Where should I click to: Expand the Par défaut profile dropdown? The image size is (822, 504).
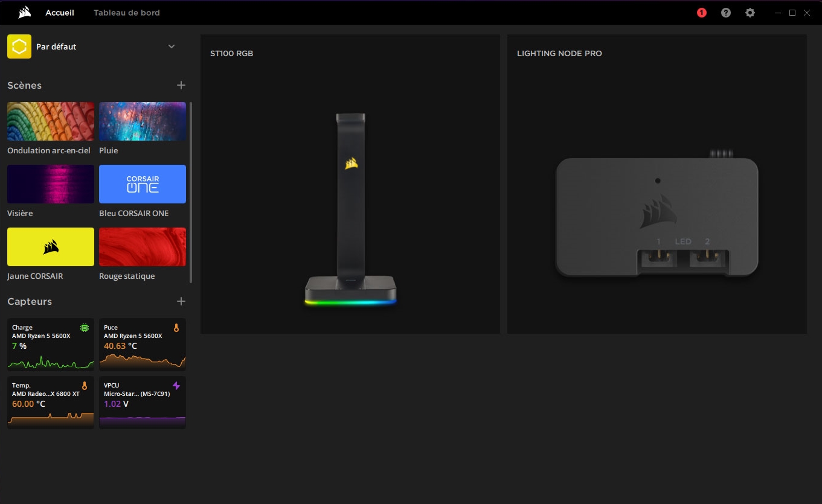172,46
